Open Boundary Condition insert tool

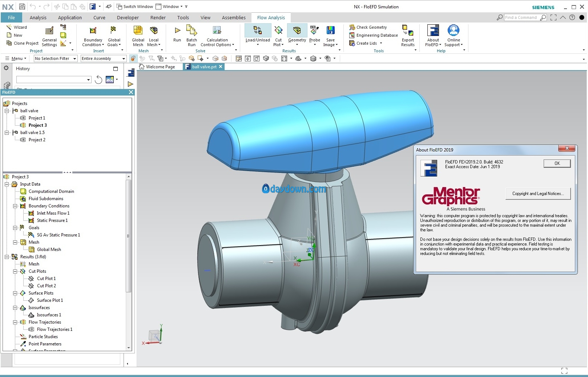(x=93, y=36)
